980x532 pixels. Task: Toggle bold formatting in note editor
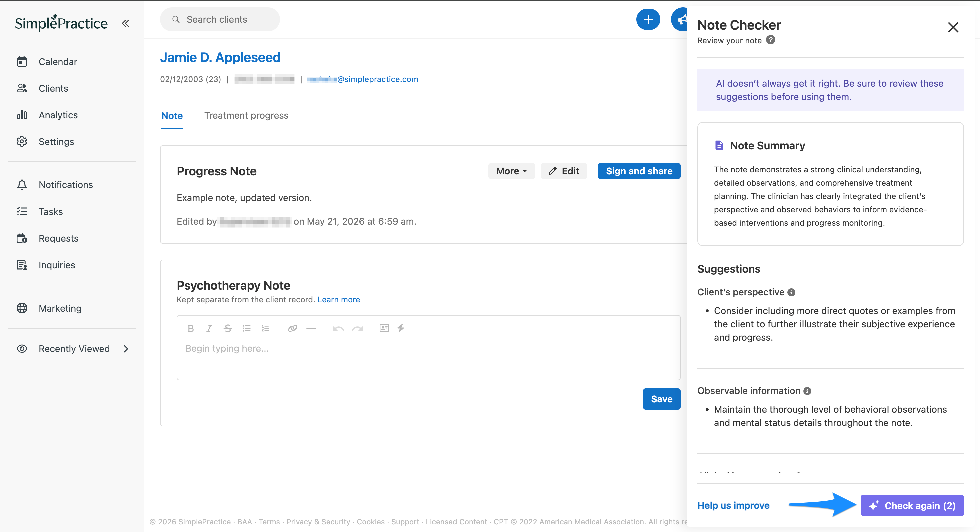pyautogui.click(x=191, y=328)
